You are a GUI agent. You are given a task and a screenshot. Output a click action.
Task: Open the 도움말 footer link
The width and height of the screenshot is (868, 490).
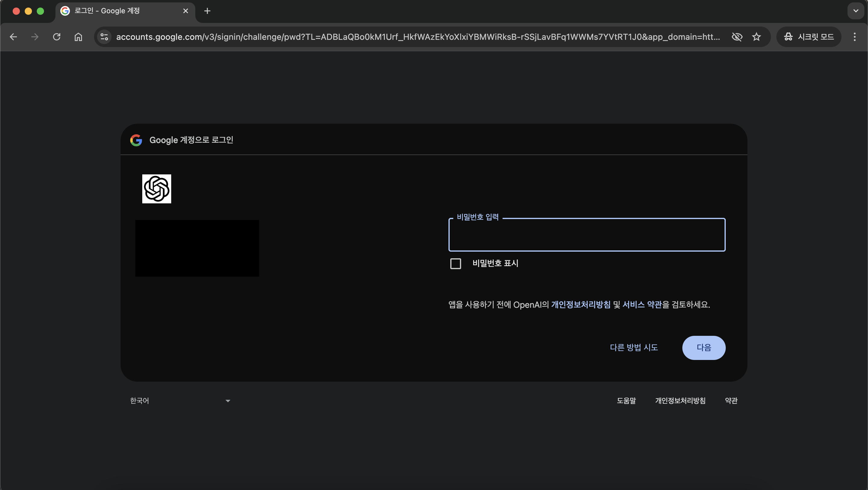tap(626, 401)
